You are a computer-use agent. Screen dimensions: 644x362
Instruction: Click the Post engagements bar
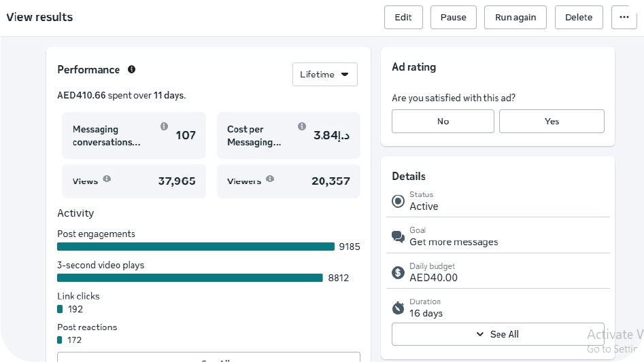(196, 247)
